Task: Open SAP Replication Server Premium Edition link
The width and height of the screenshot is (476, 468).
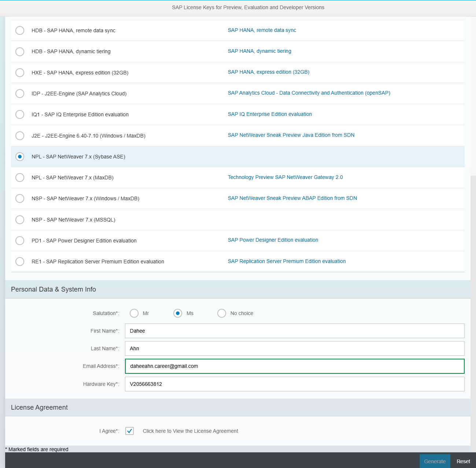Action: [287, 261]
